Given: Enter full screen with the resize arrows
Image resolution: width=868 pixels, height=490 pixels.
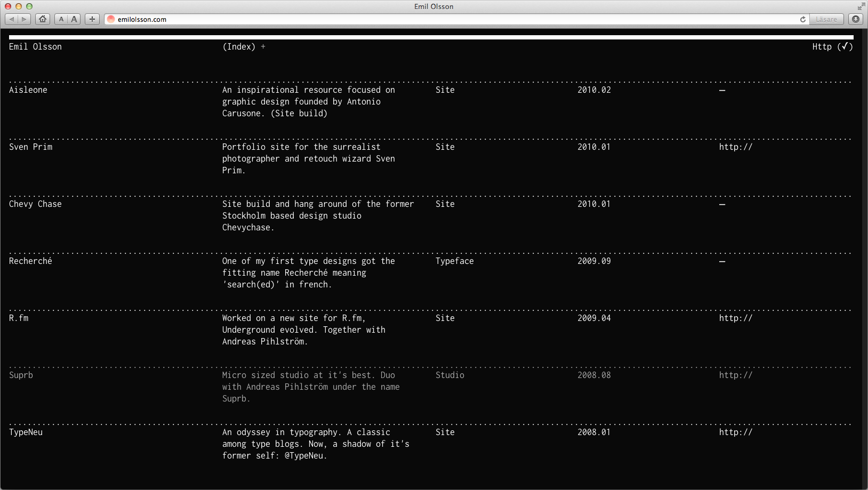Looking at the screenshot, I should 861,6.
